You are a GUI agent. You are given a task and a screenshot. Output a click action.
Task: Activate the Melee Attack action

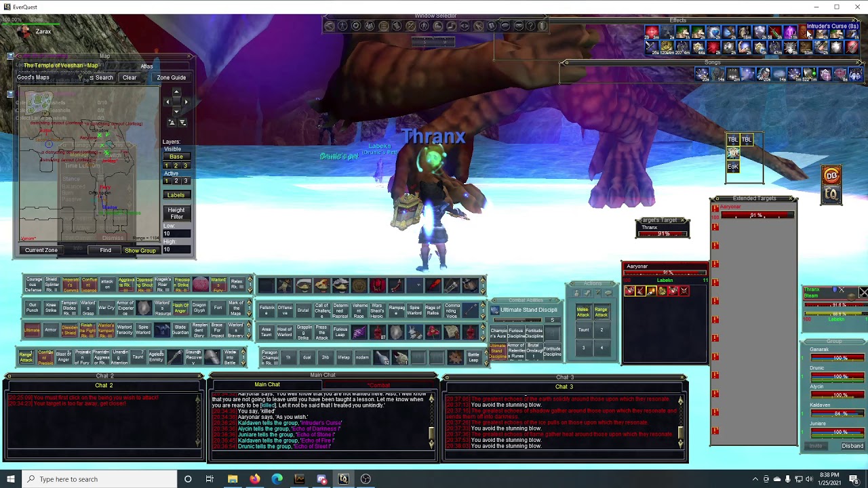(x=583, y=312)
